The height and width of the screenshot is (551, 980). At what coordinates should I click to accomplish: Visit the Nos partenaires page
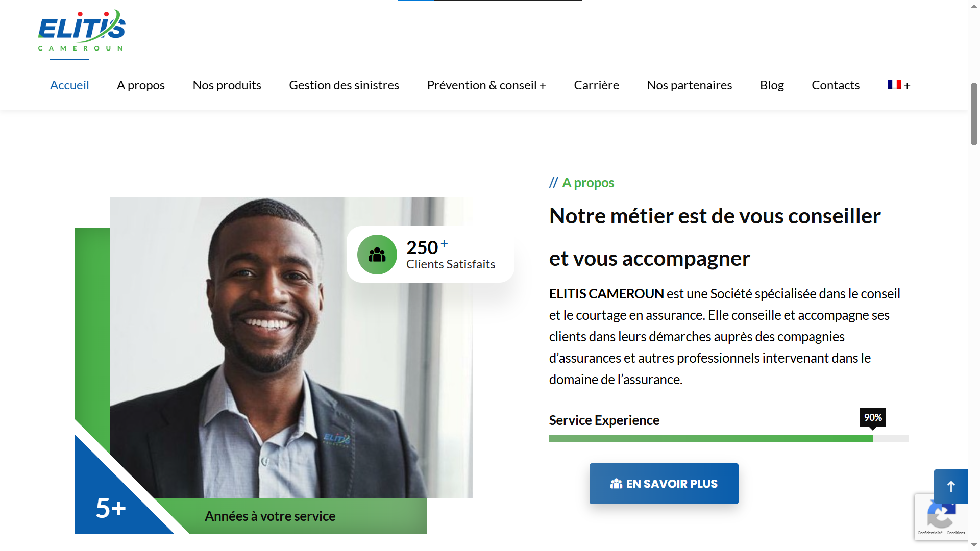(690, 85)
